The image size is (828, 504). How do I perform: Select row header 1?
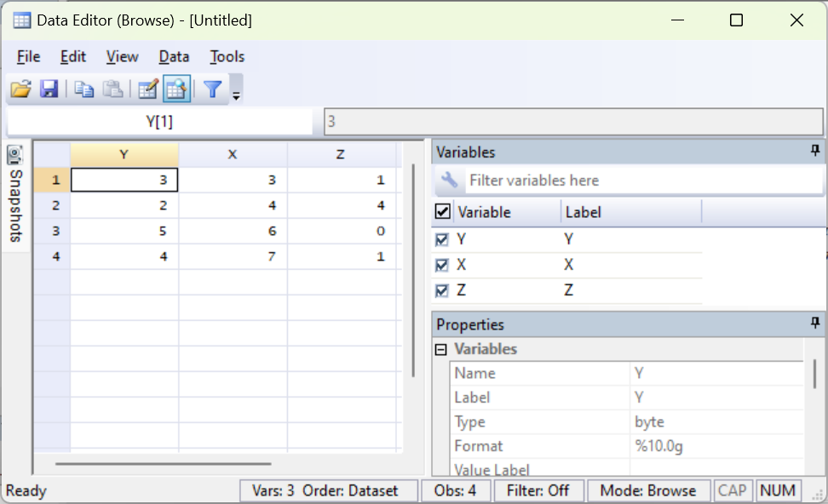52,180
